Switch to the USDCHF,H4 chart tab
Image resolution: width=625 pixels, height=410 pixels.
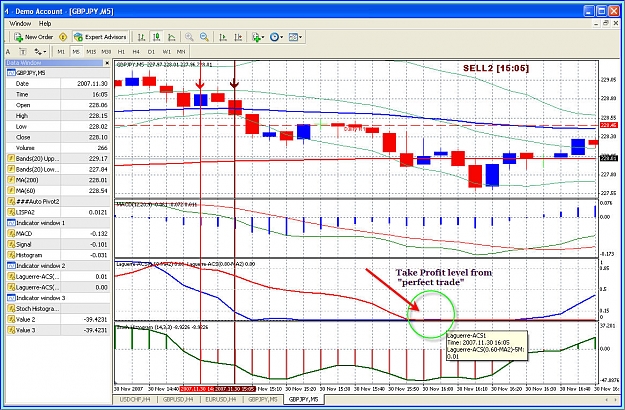click(x=135, y=399)
